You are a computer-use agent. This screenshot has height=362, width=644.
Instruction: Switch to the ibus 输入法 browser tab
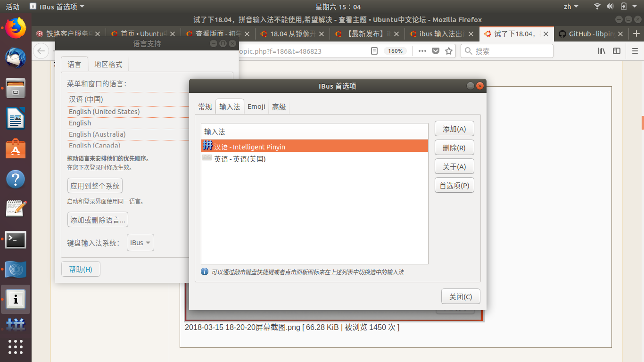(442, 34)
